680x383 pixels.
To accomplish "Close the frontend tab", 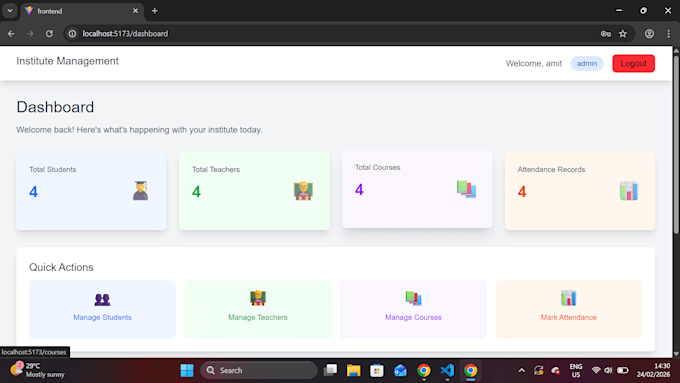I will 135,11.
